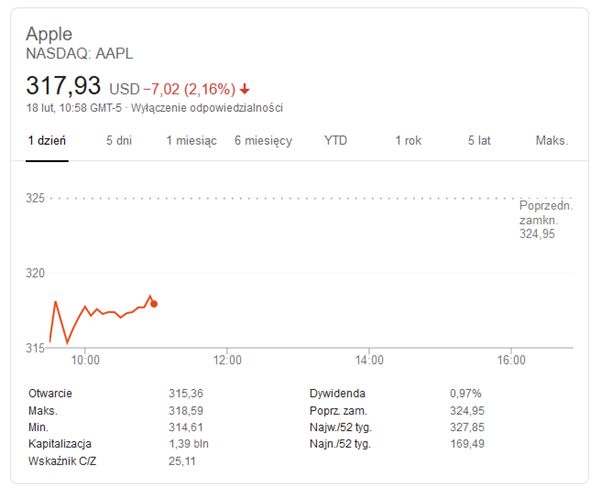The image size is (600, 497).
Task: Click the NASDAQ: AAPL ticker label
Action: click(79, 53)
